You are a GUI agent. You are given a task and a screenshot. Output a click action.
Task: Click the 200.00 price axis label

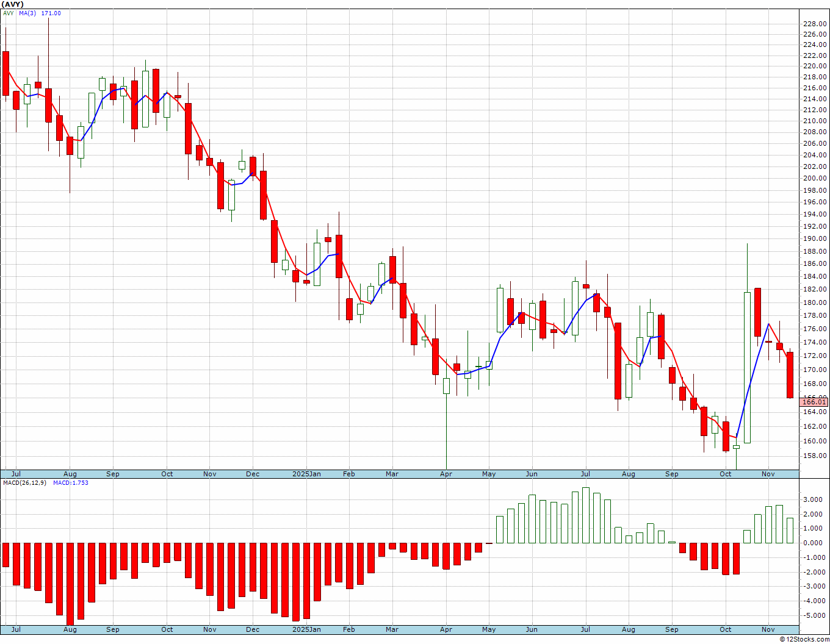click(x=815, y=178)
